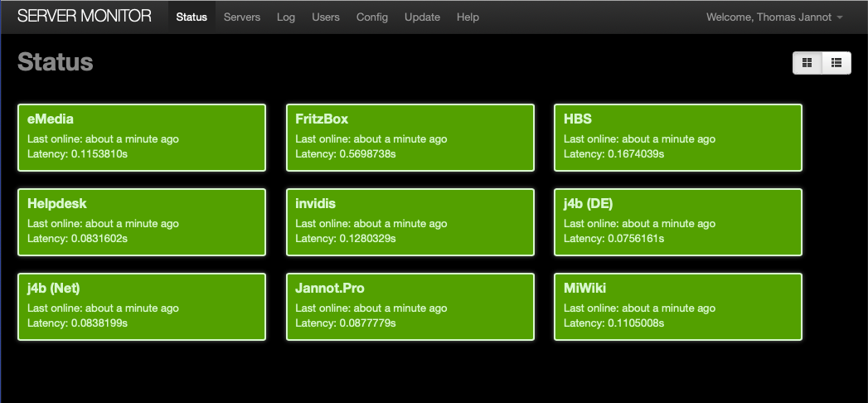Navigate to the Users section

pos(326,17)
